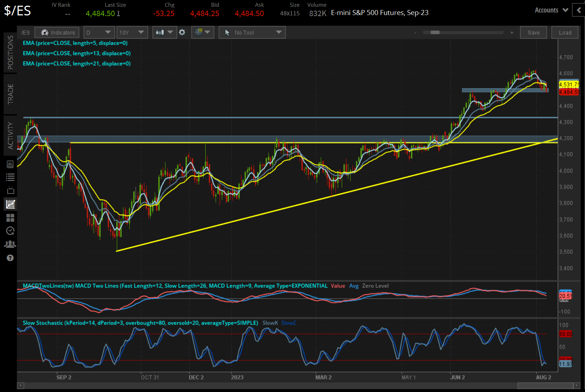Open the watchlist icon in the sidebar

pos(10,177)
